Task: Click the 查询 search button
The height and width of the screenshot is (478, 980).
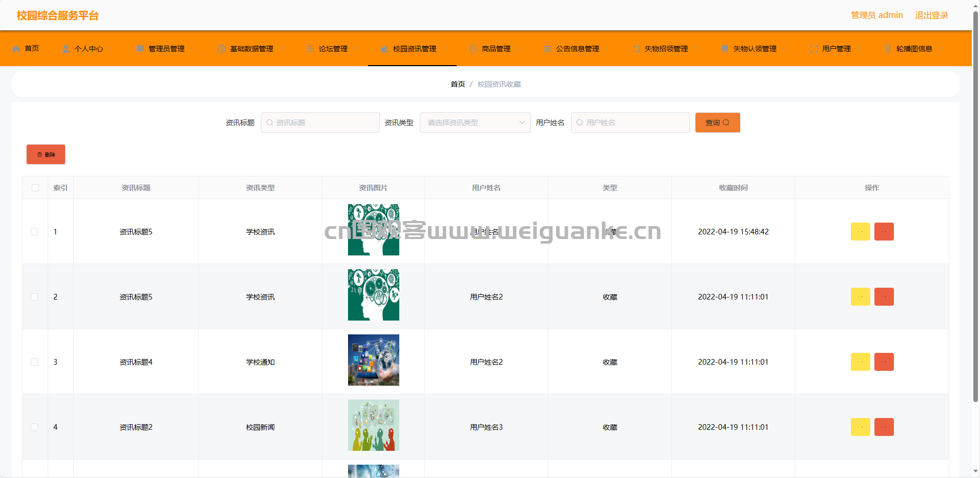Action: pos(718,123)
